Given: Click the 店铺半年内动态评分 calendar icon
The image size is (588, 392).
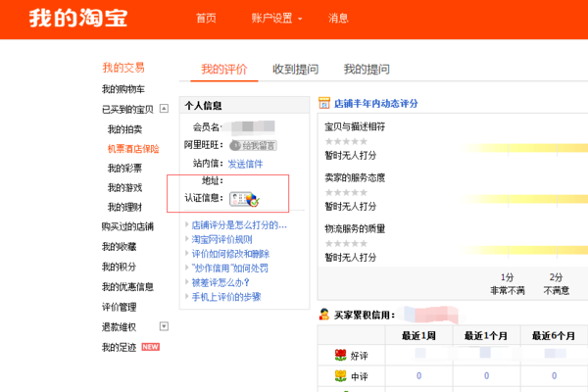Looking at the screenshot, I should [x=324, y=103].
